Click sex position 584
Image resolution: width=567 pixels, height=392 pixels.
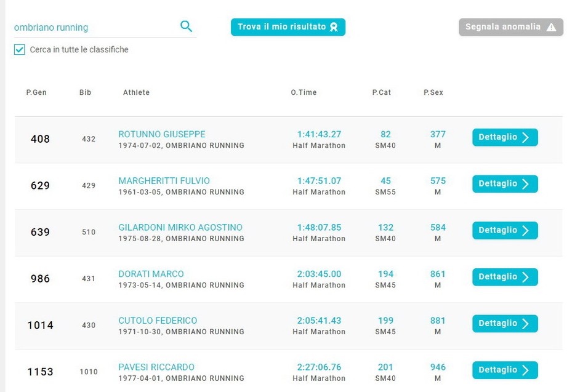438,228
